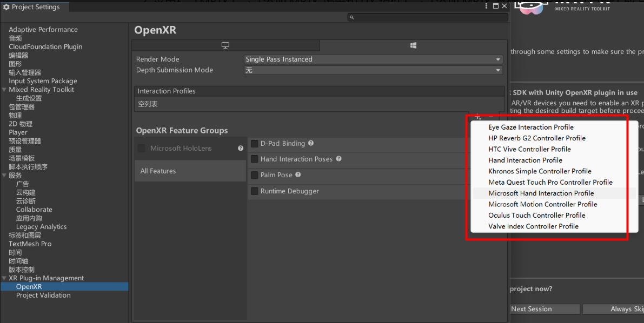Screen dimensions: 644x323
Task: Collapse the XR Plug-in Management tree arrow
Action: (4, 278)
